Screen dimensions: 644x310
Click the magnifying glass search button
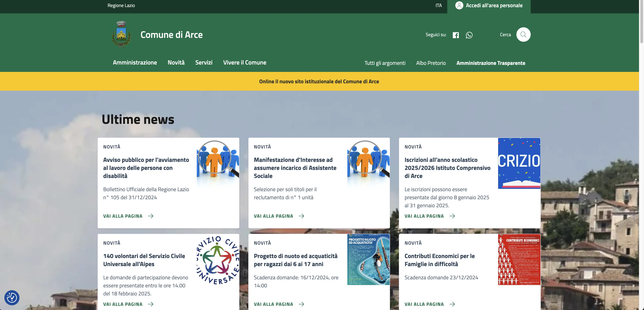tap(523, 35)
